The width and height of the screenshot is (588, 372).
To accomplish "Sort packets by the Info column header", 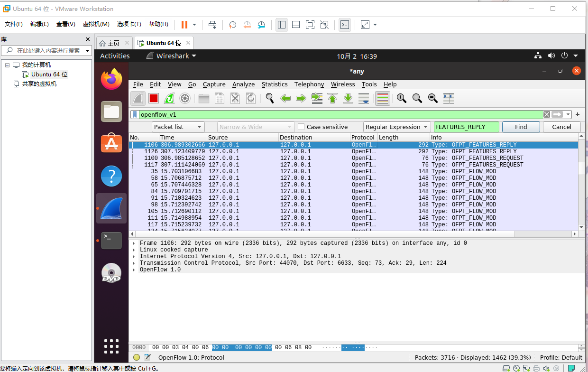I will tap(504, 137).
